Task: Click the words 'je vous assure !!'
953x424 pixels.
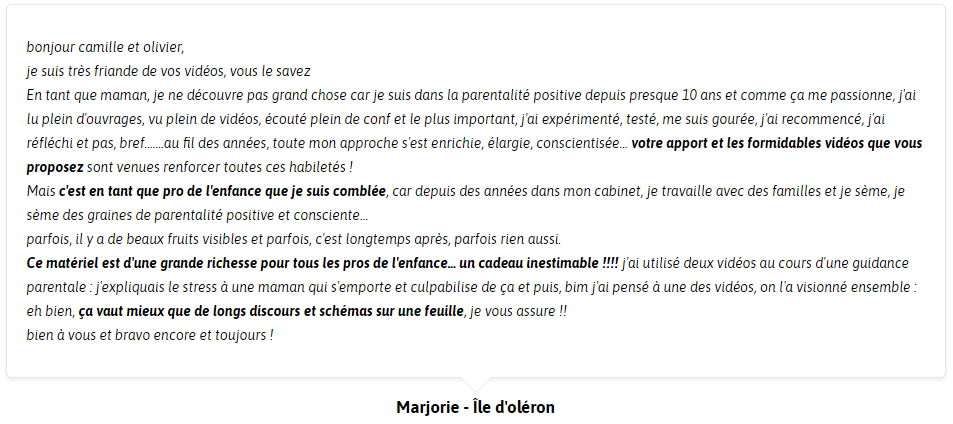Action: (518, 312)
